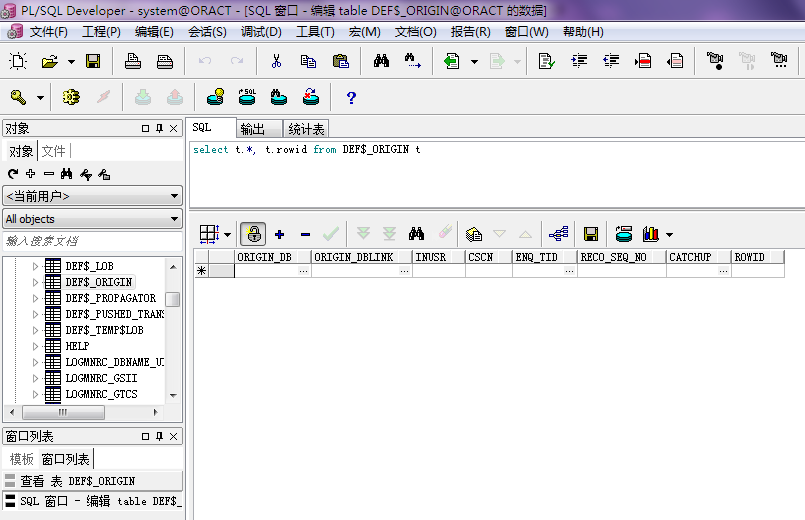
Task: Click the RECO_SEQ_NO column header
Action: (x=622, y=257)
